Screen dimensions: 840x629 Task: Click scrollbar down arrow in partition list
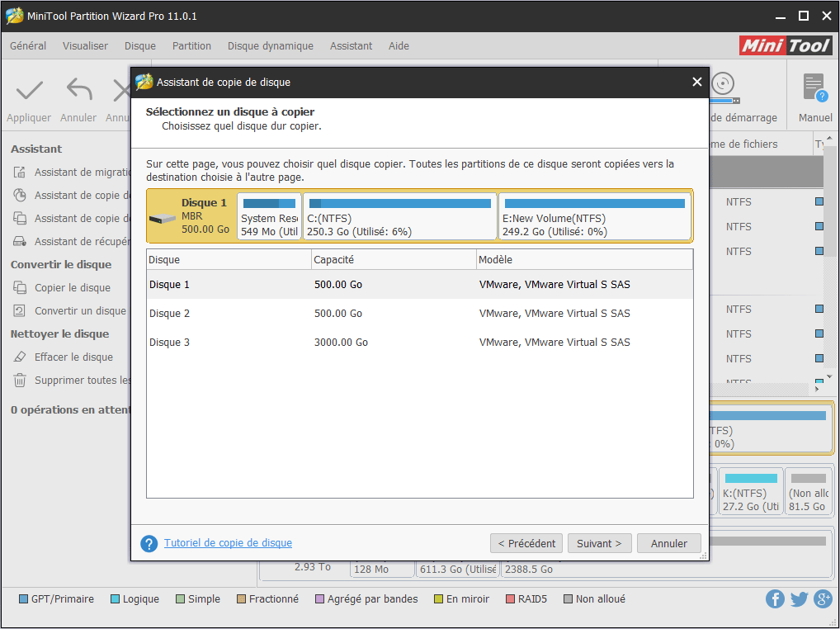829,377
